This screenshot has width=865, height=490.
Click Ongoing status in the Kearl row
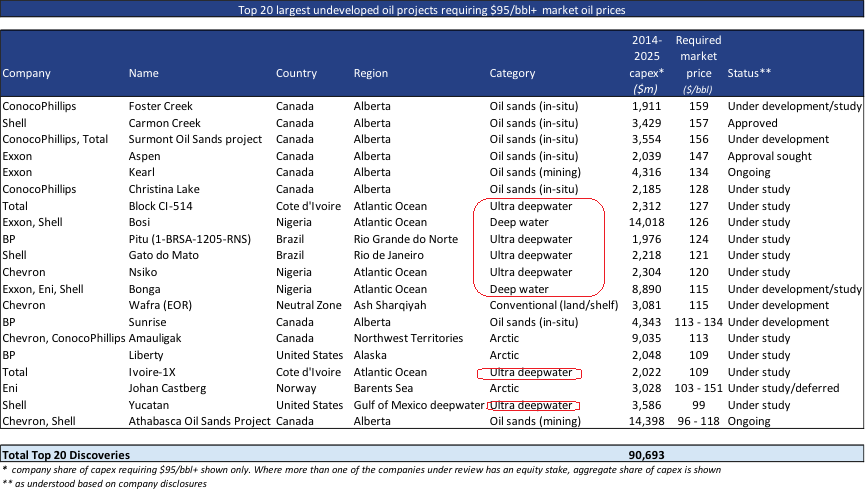click(749, 172)
